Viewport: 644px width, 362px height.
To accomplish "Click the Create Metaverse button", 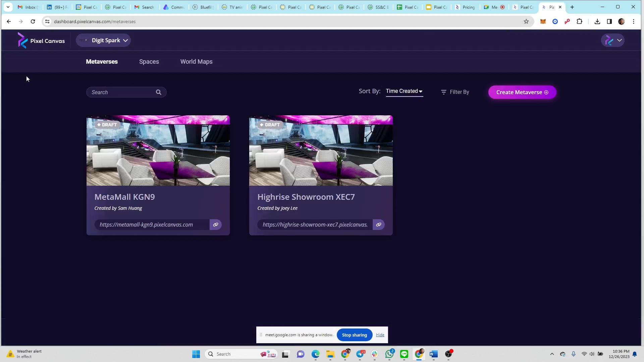I will (x=522, y=92).
